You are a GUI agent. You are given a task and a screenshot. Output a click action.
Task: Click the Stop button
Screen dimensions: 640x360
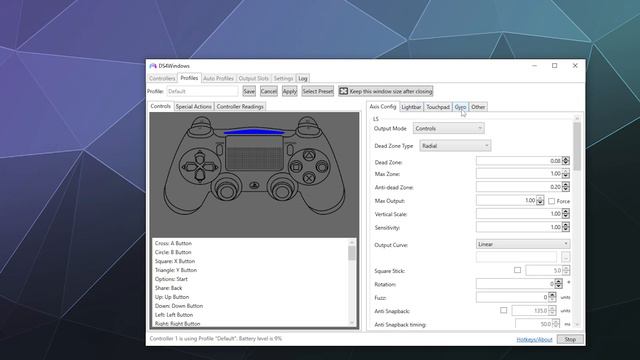570,339
